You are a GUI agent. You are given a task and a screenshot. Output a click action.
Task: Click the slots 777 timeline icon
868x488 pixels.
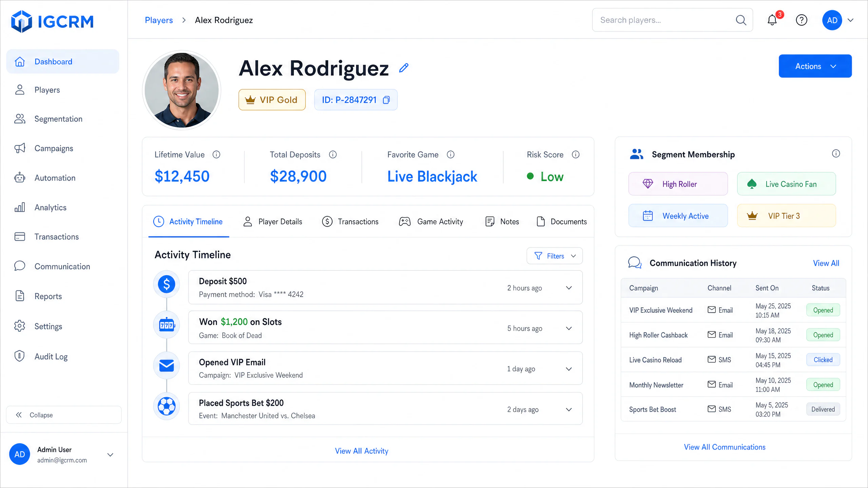click(x=166, y=325)
